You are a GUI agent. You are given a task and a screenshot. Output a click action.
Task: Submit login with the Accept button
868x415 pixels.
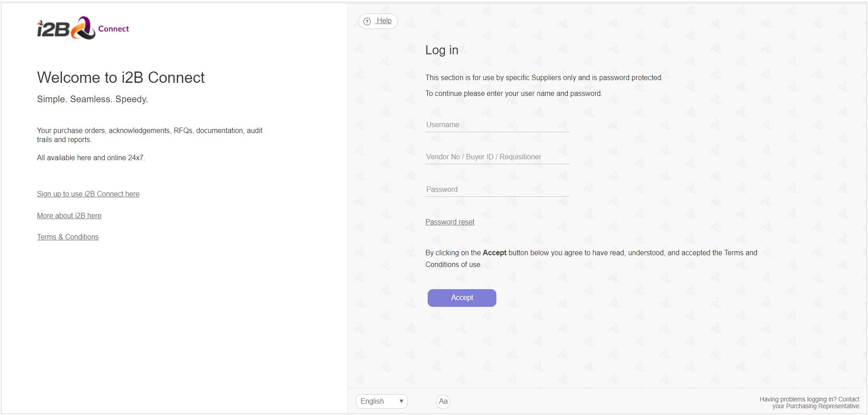(x=462, y=298)
